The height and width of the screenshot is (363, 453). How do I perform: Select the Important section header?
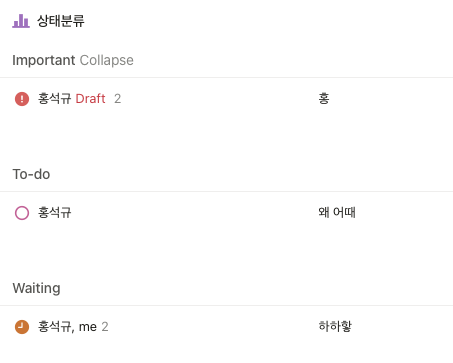pyautogui.click(x=44, y=60)
